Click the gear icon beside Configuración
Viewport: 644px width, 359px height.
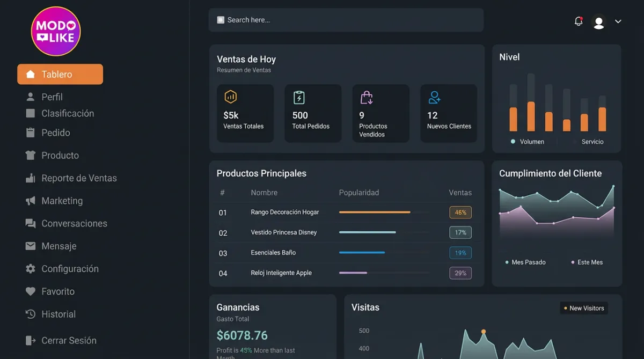[x=31, y=269]
